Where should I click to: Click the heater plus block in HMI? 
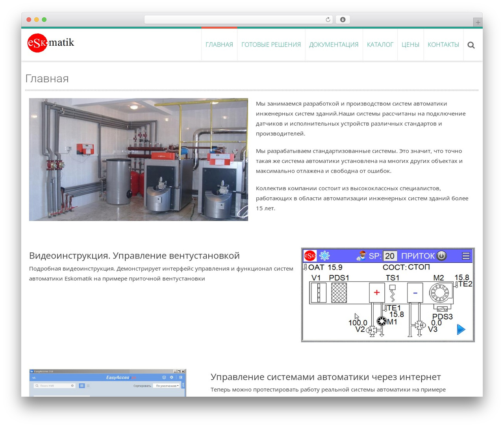point(377,293)
